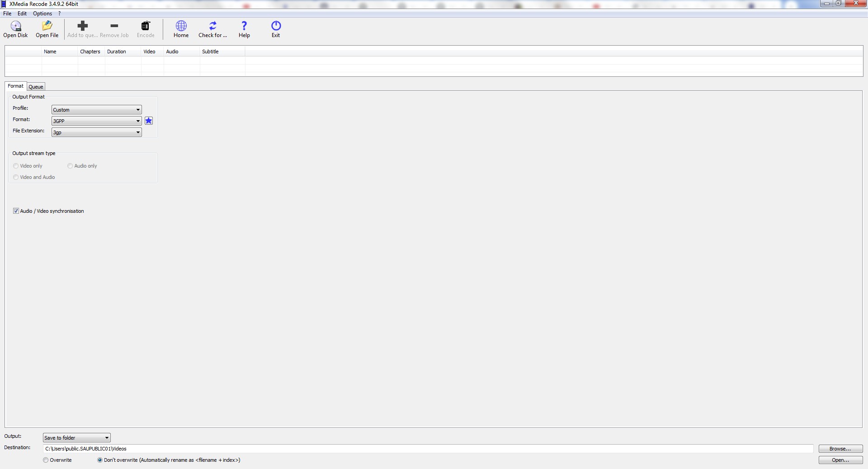Click the Subtitle column header
The width and height of the screenshot is (868, 469).
222,52
